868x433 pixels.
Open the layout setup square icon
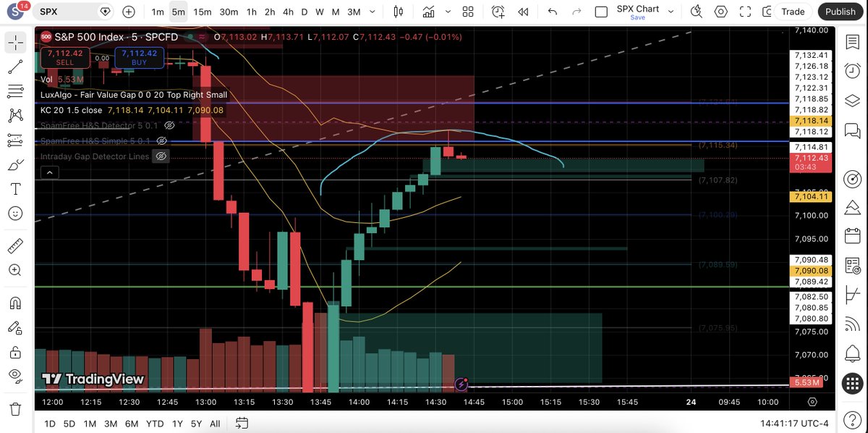point(601,12)
